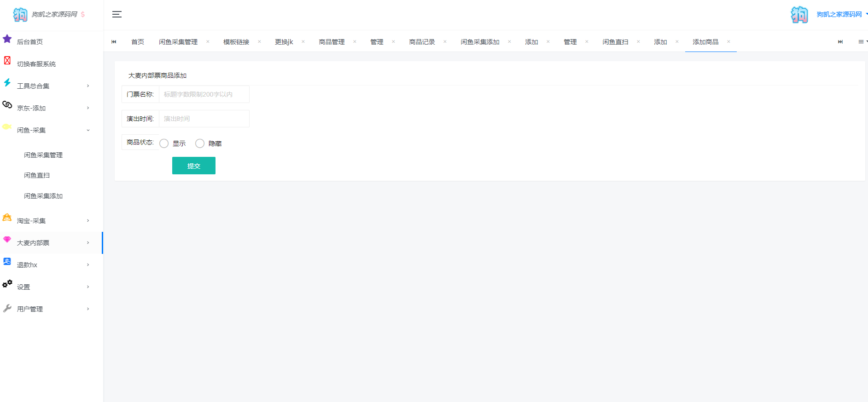Jump tabs left with the skip-back icon
868x402 pixels.
tap(114, 42)
